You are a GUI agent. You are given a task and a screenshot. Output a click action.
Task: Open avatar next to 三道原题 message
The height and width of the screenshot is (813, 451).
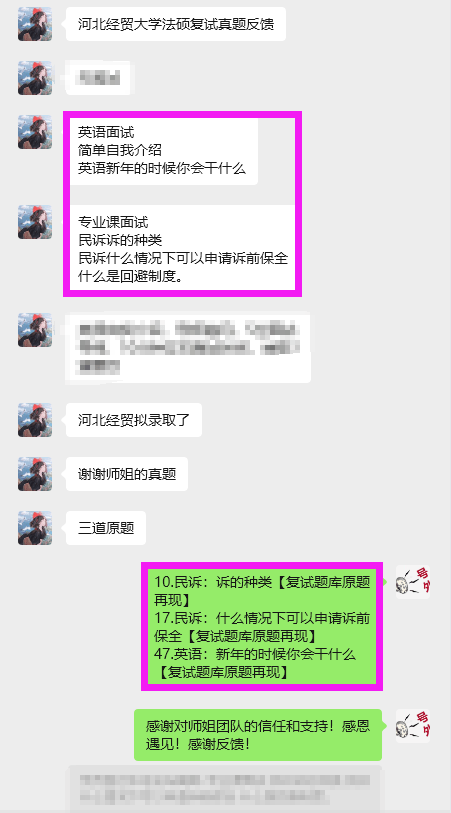pos(35,528)
